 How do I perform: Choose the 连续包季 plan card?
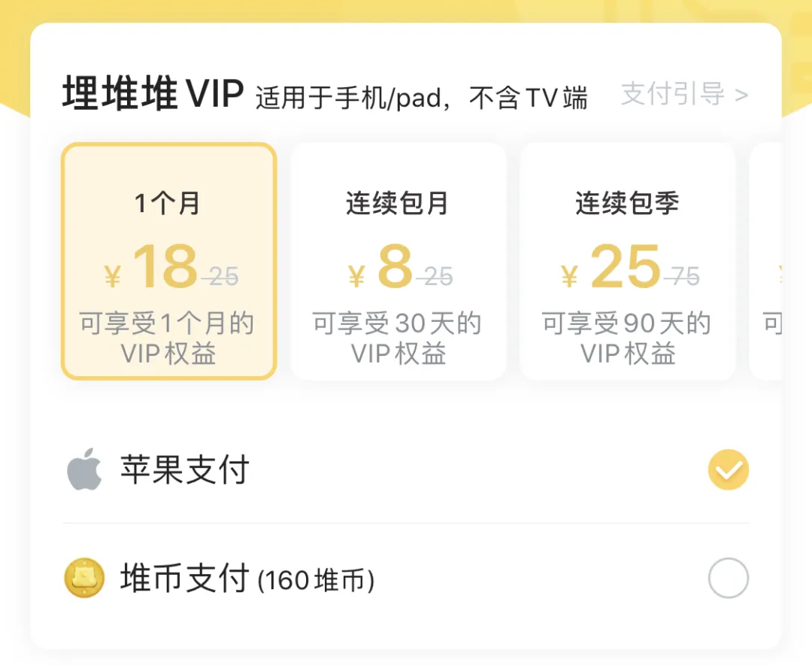click(628, 261)
